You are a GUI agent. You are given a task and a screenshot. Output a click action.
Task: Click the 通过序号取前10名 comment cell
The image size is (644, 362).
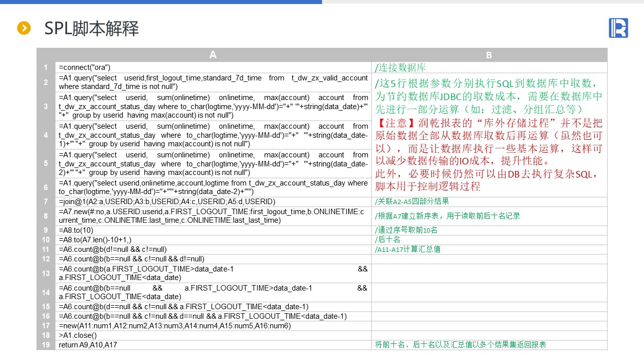406,230
